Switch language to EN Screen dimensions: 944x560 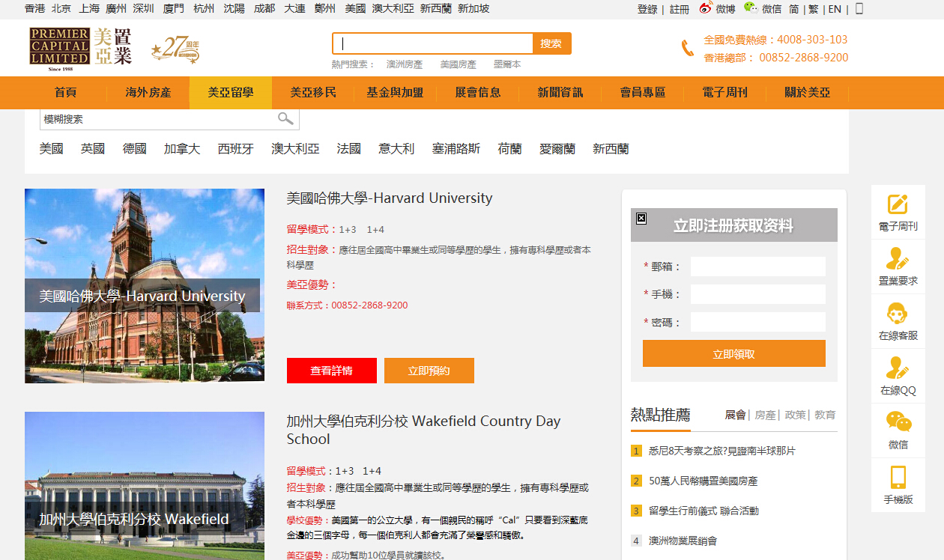coord(834,9)
